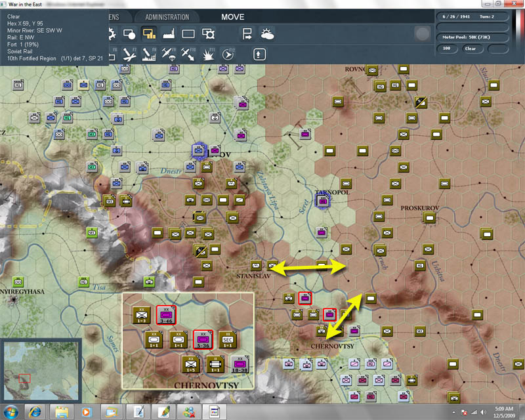Select the 18-38 magenta unit in inset map
Screen dimensions: 525x420
pyautogui.click(x=240, y=364)
